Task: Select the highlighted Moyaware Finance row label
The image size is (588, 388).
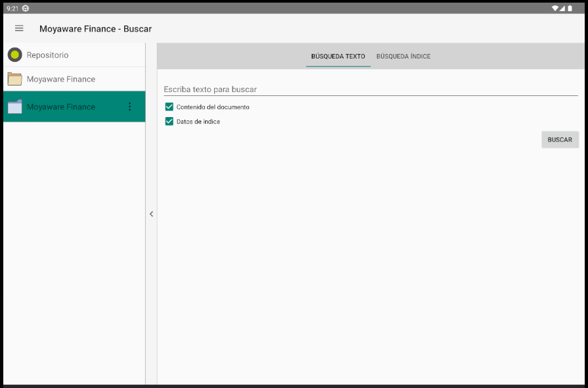Action: (x=60, y=107)
